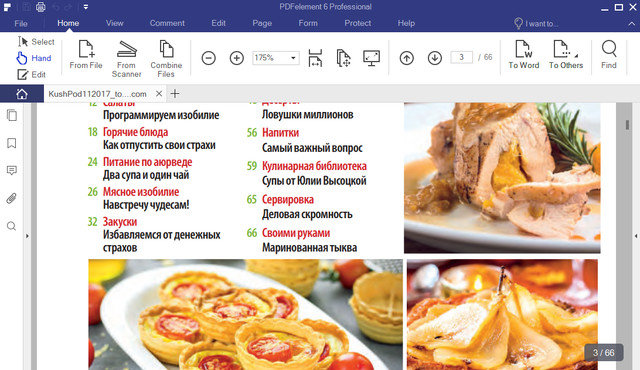
Task: Click 'Напитки' heading
Action: [x=280, y=133]
